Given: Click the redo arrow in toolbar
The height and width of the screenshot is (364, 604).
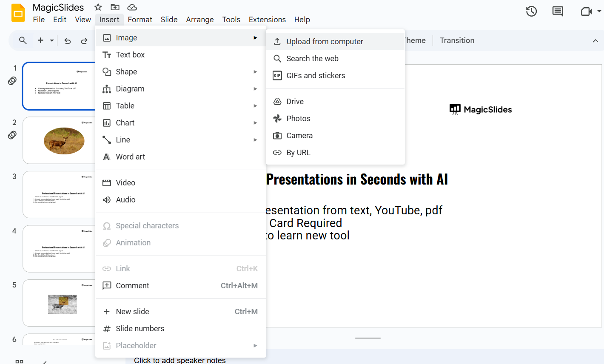Looking at the screenshot, I should [84, 41].
